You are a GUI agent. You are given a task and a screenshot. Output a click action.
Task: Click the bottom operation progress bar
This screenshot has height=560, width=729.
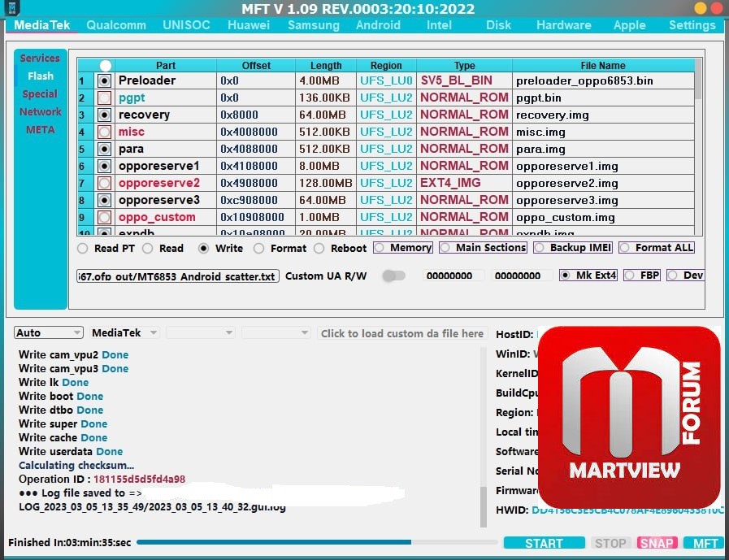click(317, 542)
